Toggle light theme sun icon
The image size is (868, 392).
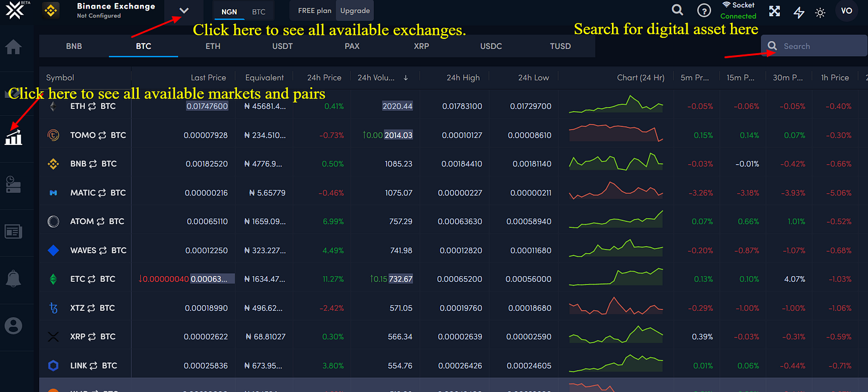(821, 12)
